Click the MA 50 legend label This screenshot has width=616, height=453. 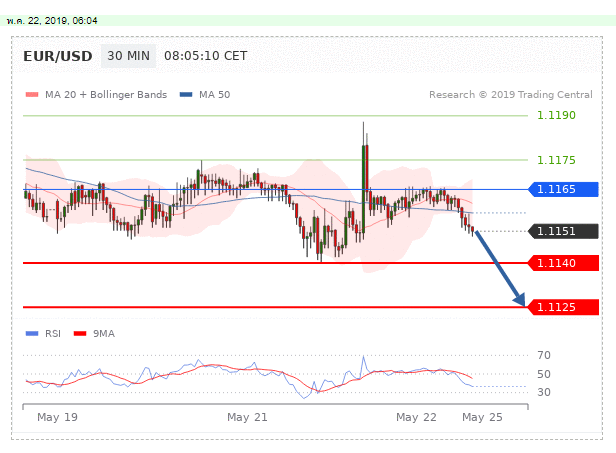click(x=214, y=95)
